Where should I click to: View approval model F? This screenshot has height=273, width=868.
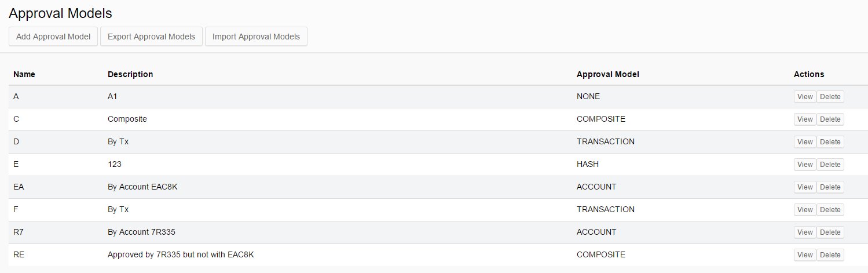coord(805,210)
